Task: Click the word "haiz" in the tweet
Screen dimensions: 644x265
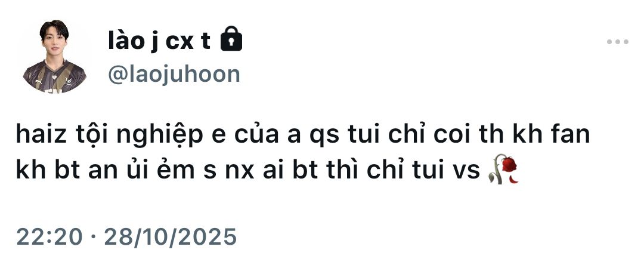Action: tap(41, 134)
